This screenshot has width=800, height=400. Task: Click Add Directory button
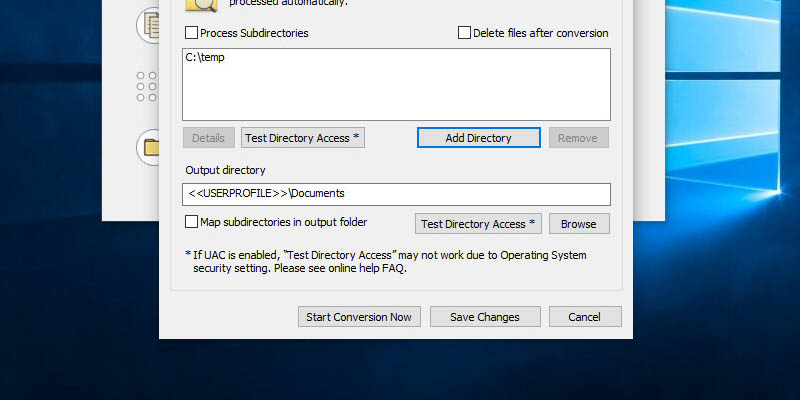point(478,138)
